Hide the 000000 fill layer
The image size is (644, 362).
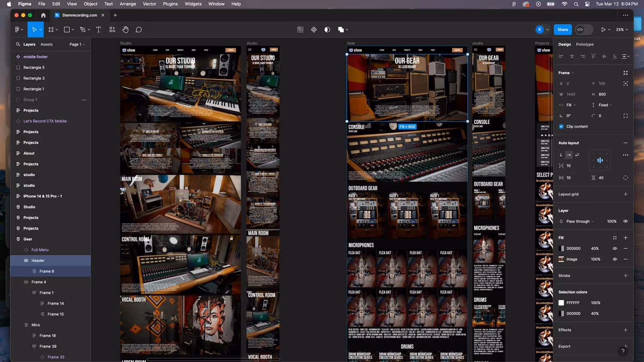(x=615, y=248)
